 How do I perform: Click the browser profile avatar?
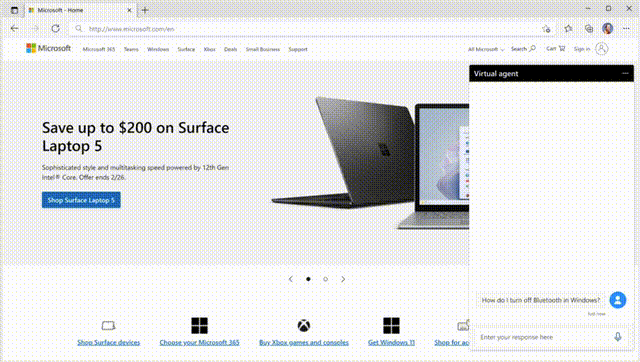[607, 29]
